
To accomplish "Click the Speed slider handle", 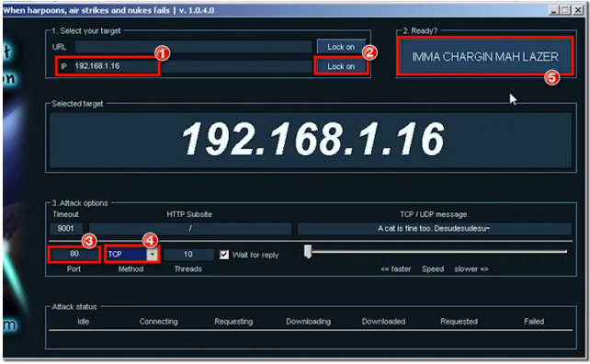I will point(308,252).
